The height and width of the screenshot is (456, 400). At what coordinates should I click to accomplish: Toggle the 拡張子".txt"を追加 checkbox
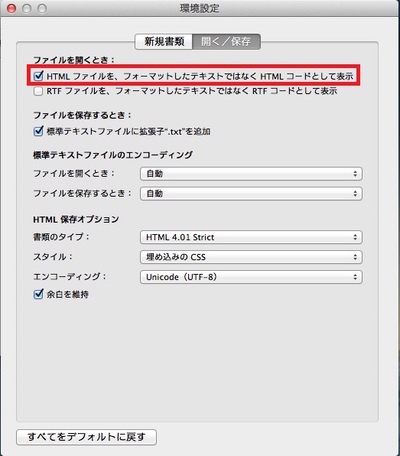coord(38,131)
